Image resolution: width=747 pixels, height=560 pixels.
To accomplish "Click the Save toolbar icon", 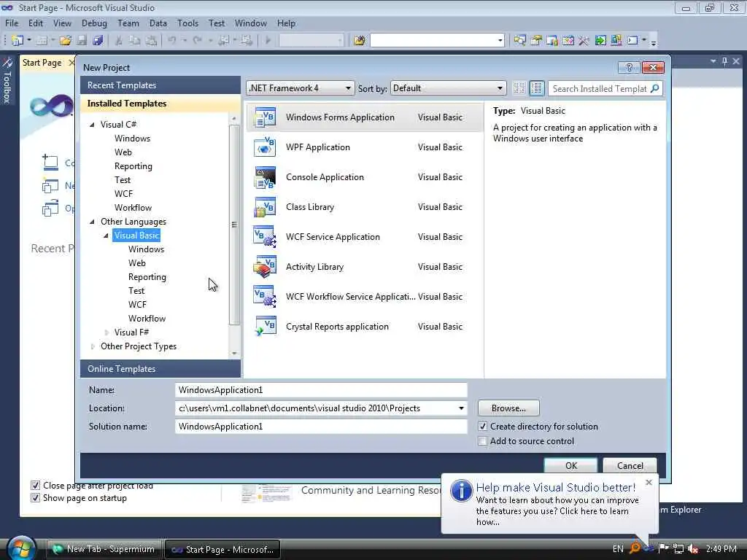I will [x=82, y=41].
